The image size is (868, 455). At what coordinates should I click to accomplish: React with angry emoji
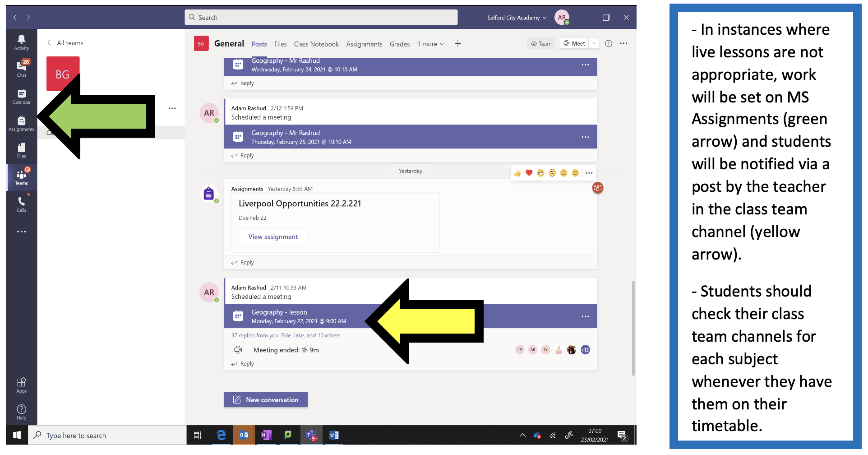pyautogui.click(x=575, y=173)
